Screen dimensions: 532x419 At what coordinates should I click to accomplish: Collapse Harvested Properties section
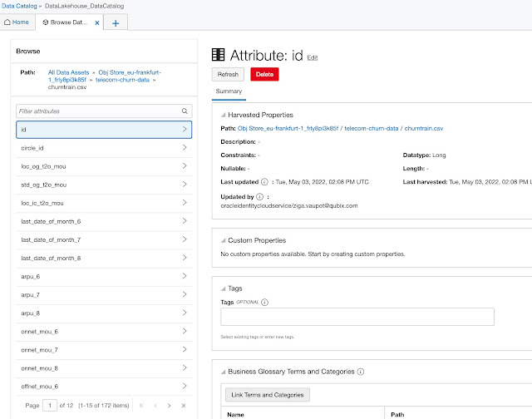pyautogui.click(x=224, y=115)
